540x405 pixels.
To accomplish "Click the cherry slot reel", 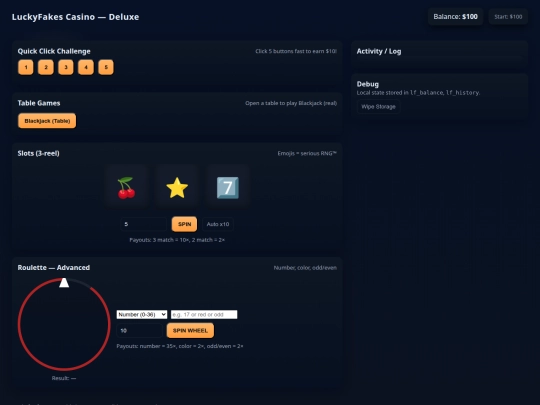I will click(126, 188).
